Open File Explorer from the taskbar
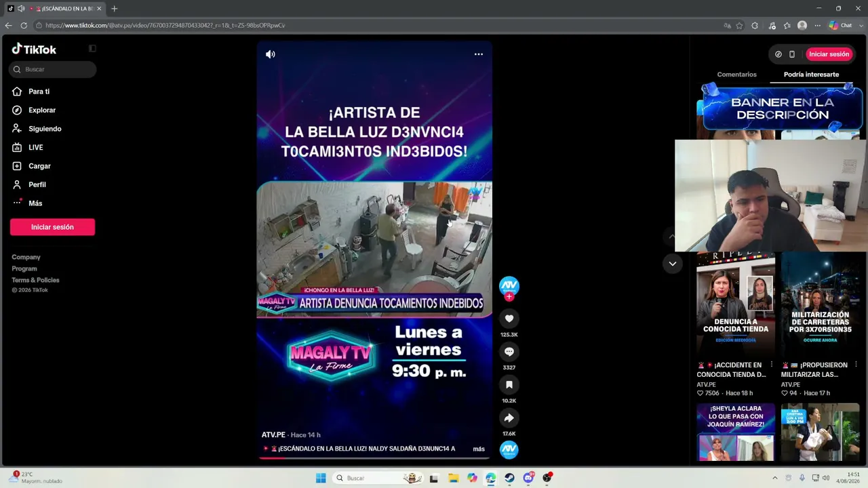 pyautogui.click(x=453, y=478)
